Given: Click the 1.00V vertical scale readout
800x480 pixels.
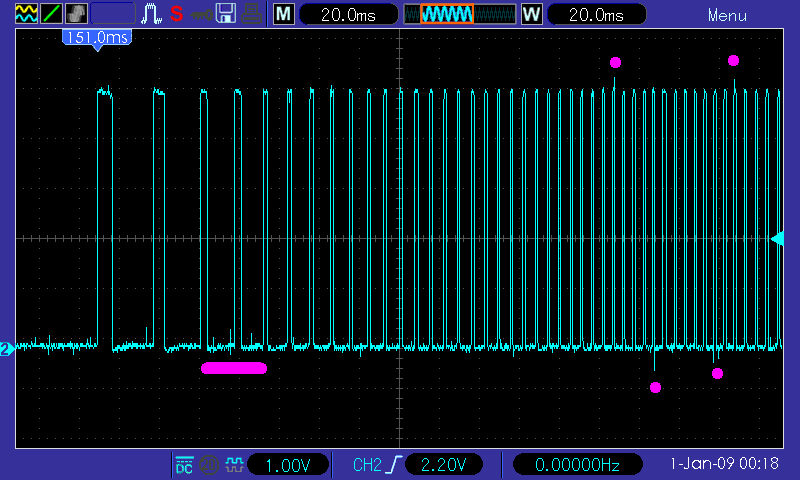Looking at the screenshot, I should (x=288, y=465).
